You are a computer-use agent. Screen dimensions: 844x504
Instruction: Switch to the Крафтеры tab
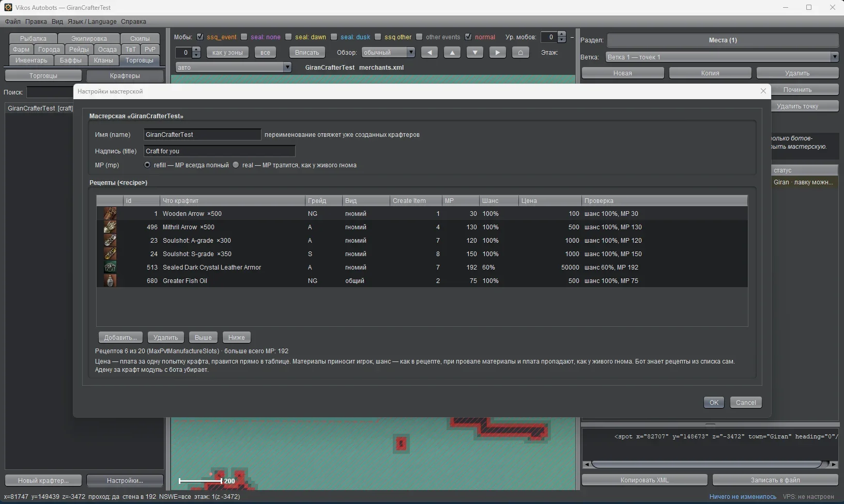click(125, 75)
